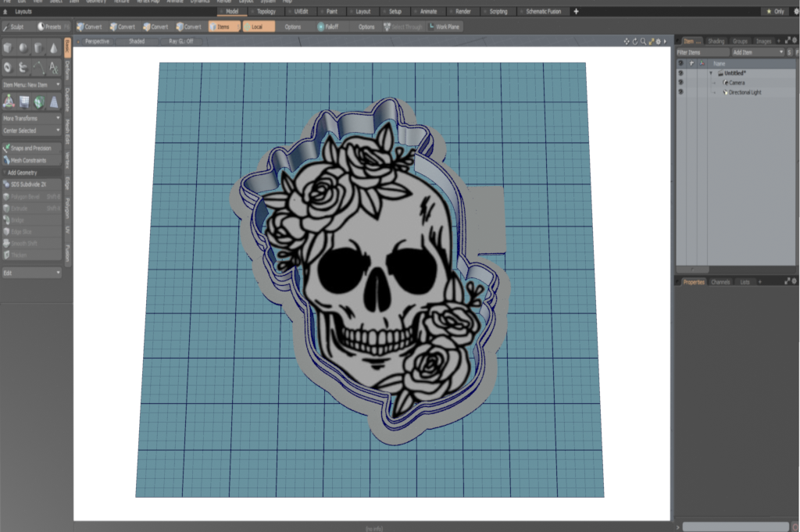Click the Snaps and Precision button
Image resolution: width=800 pixels, height=532 pixels.
(31, 148)
